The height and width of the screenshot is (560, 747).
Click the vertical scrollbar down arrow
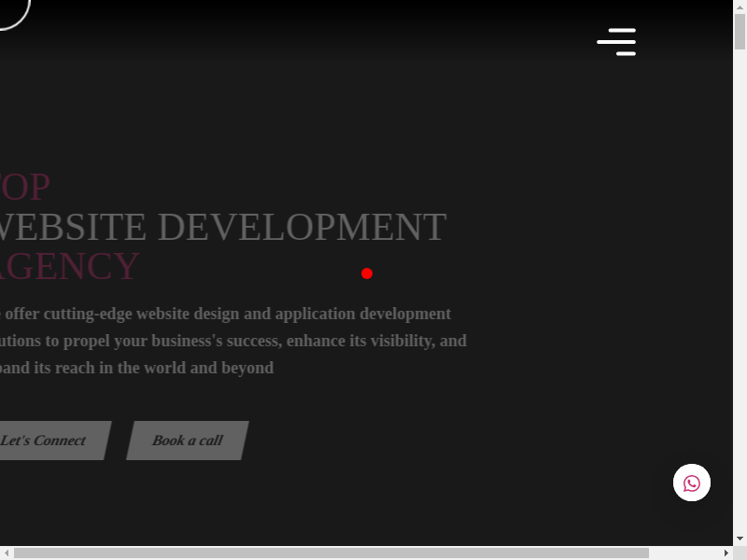740,539
